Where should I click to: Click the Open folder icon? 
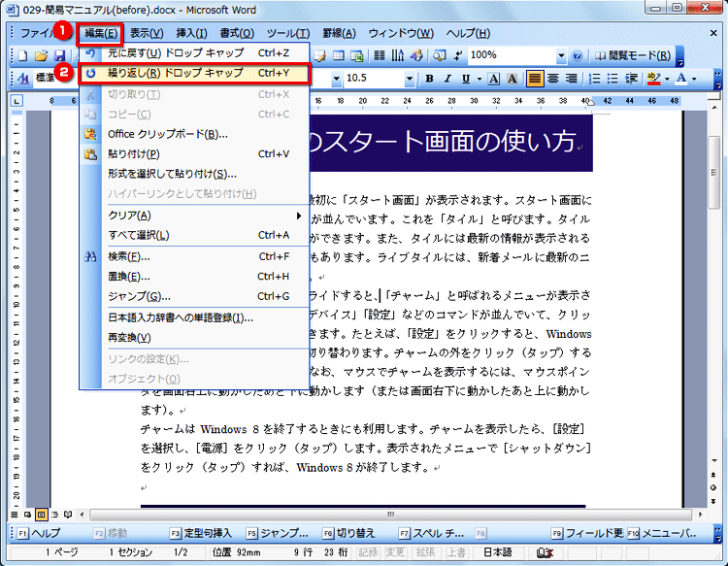tap(41, 55)
